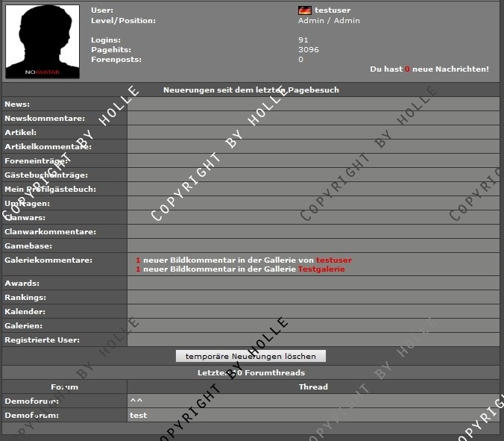This screenshot has width=504, height=441.
Task: Click the 'Thread' column header
Action: click(313, 387)
